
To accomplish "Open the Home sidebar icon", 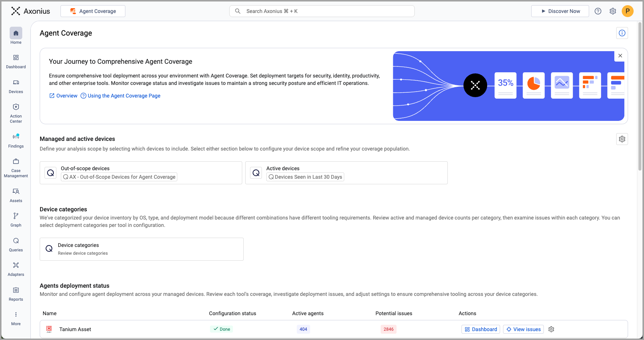I will 16,36.
